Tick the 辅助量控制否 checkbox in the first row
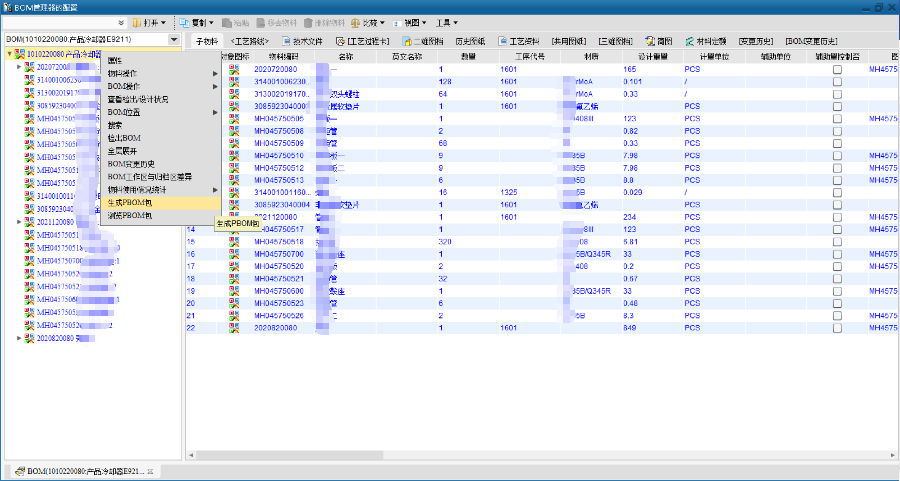This screenshot has width=900, height=481. 837,69
